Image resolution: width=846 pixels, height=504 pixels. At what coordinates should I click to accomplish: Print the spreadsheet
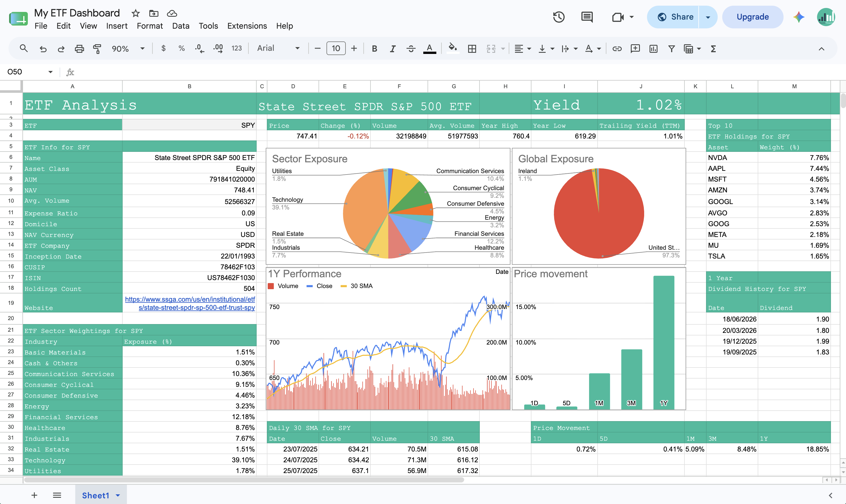pos(79,49)
